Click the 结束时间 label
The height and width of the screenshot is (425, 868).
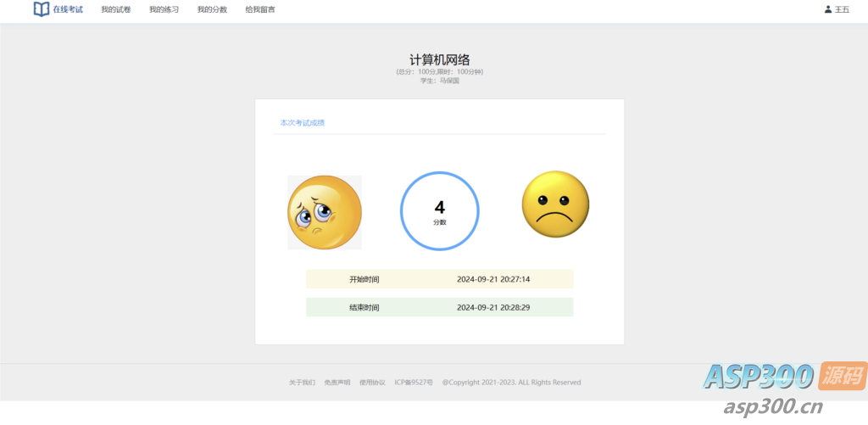364,307
